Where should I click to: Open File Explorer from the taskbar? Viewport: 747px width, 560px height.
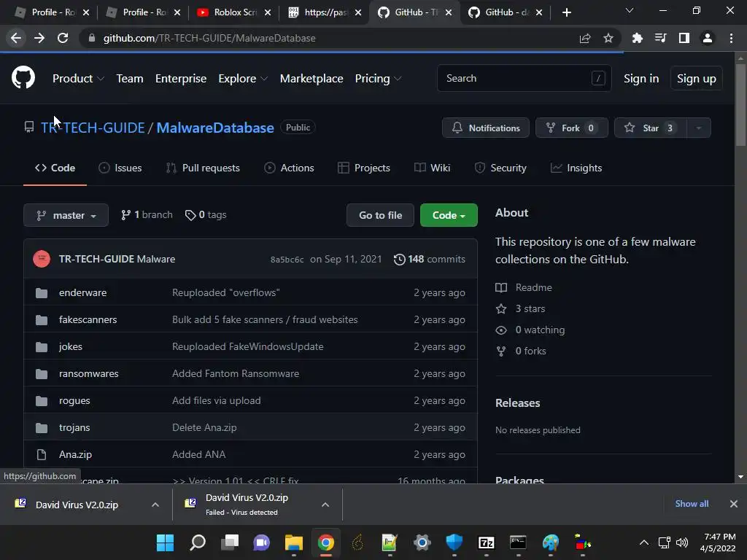pyautogui.click(x=294, y=542)
